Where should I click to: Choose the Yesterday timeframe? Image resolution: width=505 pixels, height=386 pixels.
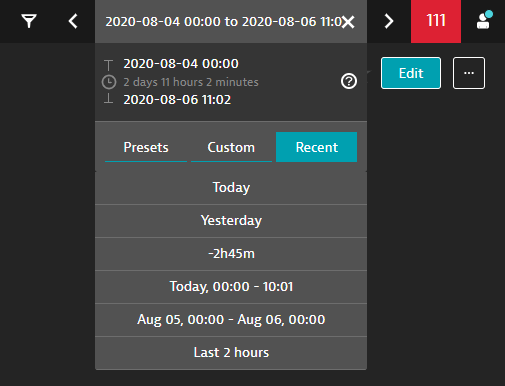click(x=231, y=221)
